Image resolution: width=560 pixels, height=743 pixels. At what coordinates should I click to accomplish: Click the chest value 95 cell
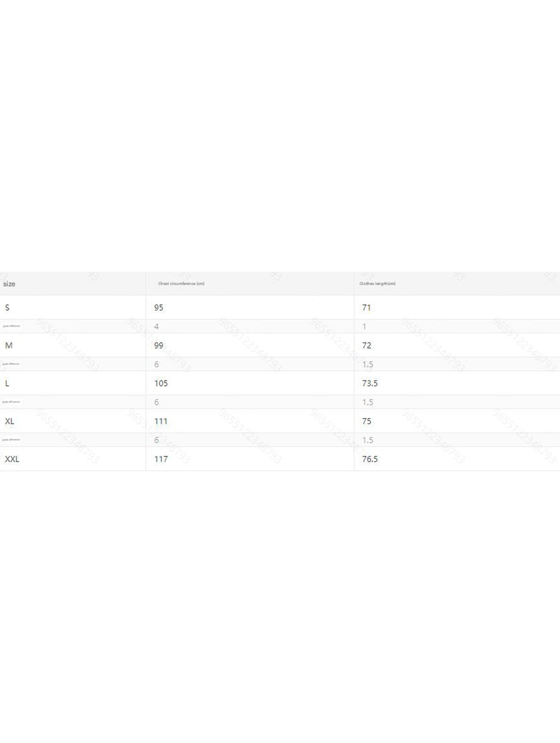159,308
